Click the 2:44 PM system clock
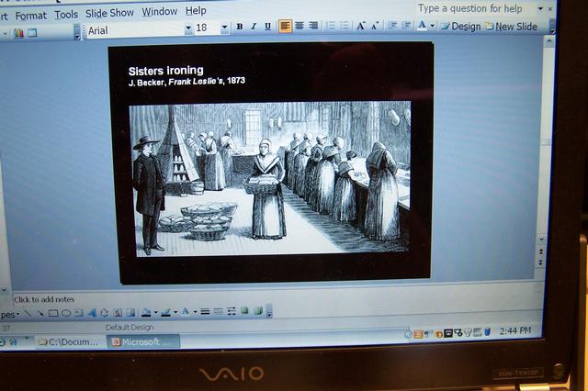The height and width of the screenshot is (391, 588). [514, 330]
